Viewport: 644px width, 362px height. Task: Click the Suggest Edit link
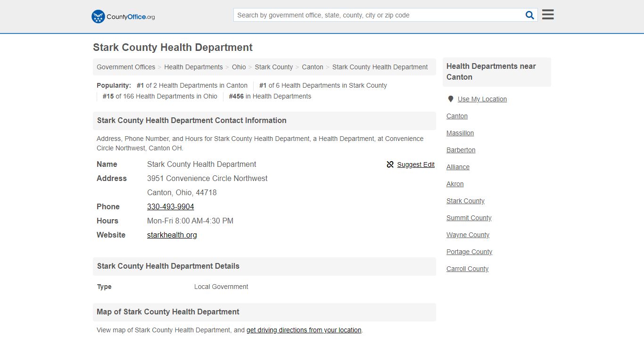pos(416,165)
